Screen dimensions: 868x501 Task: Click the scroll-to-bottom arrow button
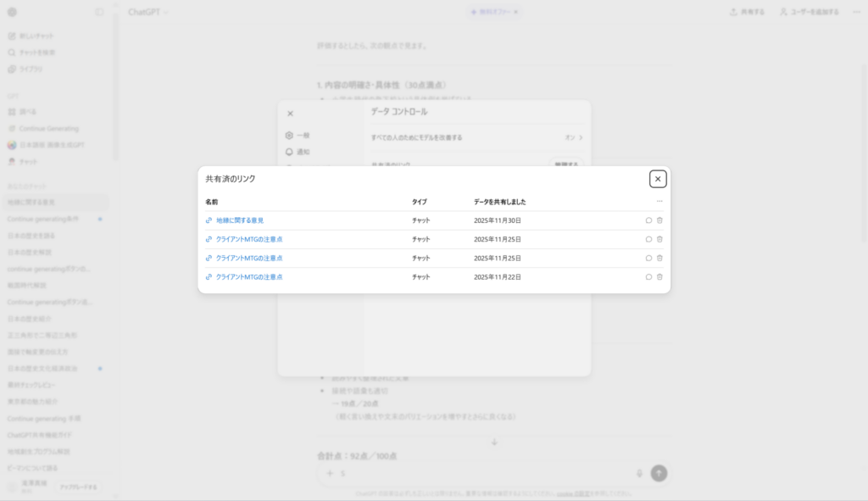[494, 442]
